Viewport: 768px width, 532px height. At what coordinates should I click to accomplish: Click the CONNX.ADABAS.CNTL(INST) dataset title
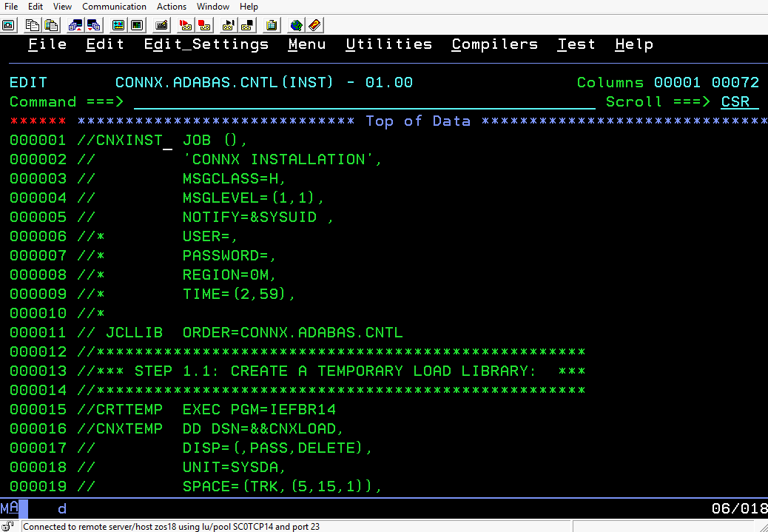pyautogui.click(x=224, y=82)
